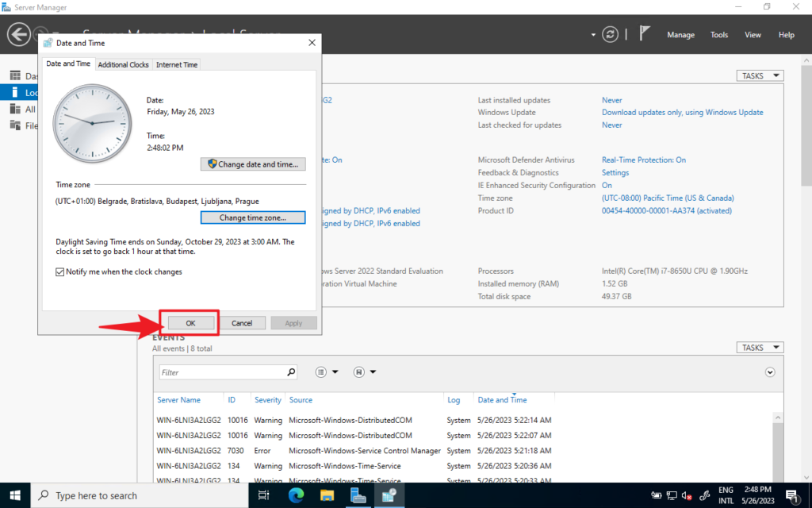Collapse the Events section with its chevron

[769, 371]
